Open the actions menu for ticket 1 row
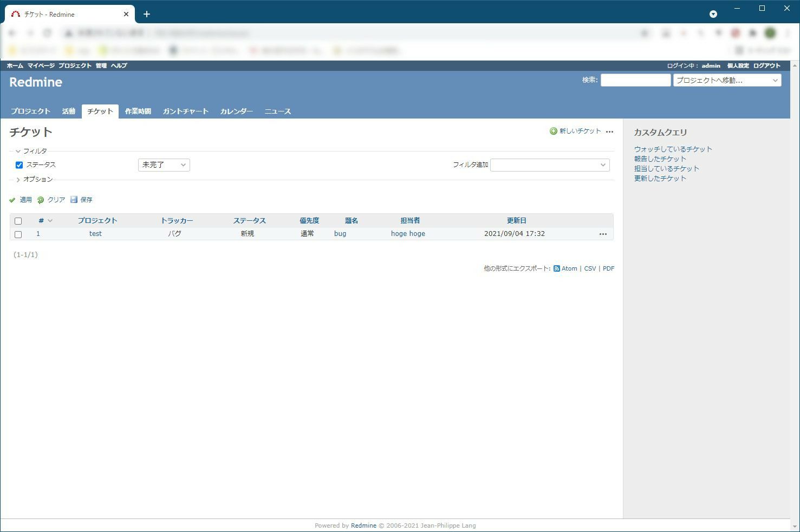800x532 pixels. point(603,234)
